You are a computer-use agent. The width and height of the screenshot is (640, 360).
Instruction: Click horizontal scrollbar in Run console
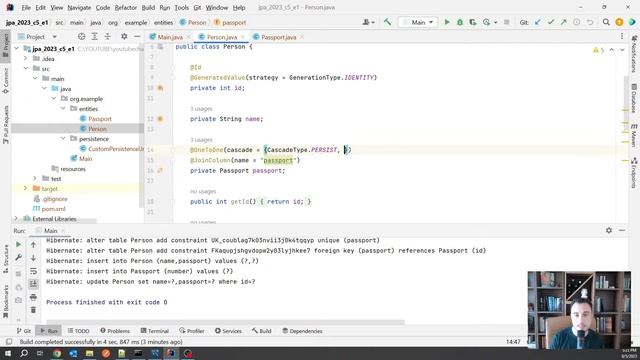click(225, 322)
